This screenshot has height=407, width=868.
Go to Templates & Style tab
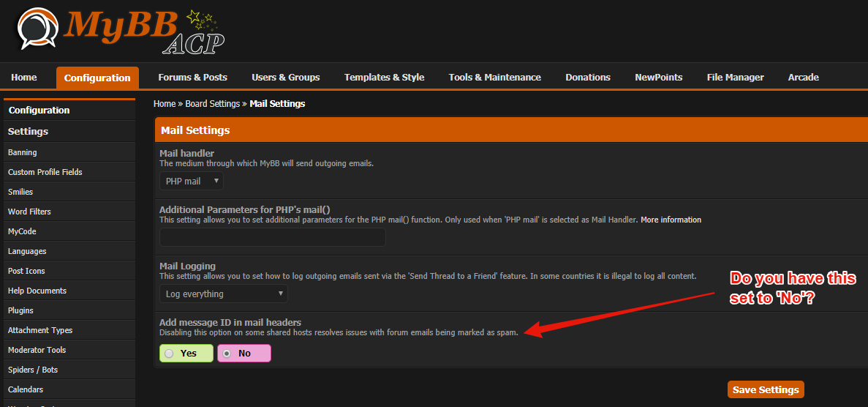point(384,77)
